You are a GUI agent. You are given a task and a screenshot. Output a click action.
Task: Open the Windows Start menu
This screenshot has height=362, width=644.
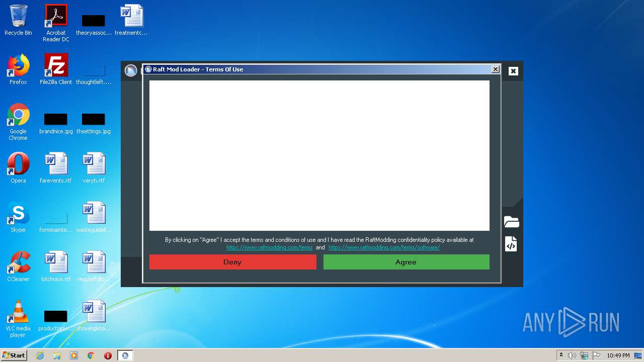pos(14,355)
